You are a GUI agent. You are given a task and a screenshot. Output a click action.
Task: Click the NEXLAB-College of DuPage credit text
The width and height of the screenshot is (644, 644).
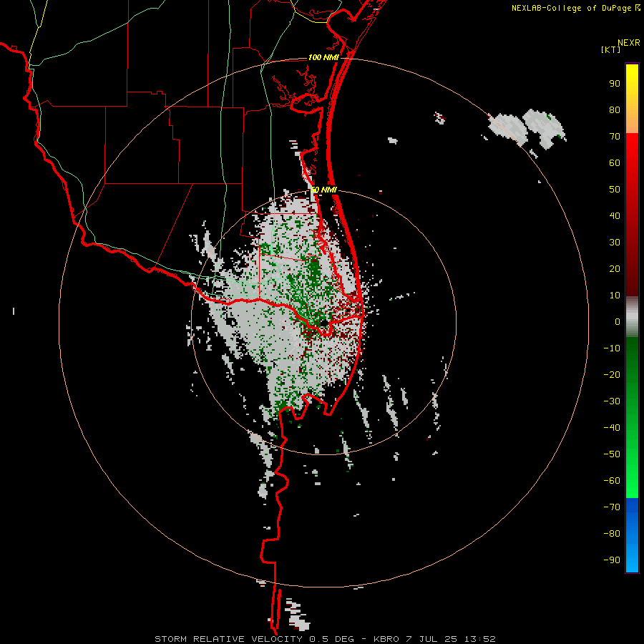click(x=575, y=8)
